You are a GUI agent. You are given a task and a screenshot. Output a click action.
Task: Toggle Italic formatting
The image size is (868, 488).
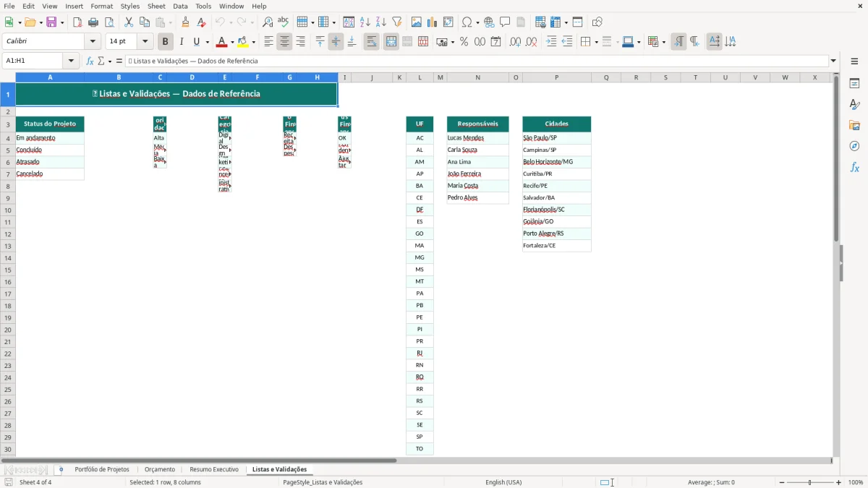pyautogui.click(x=182, y=42)
